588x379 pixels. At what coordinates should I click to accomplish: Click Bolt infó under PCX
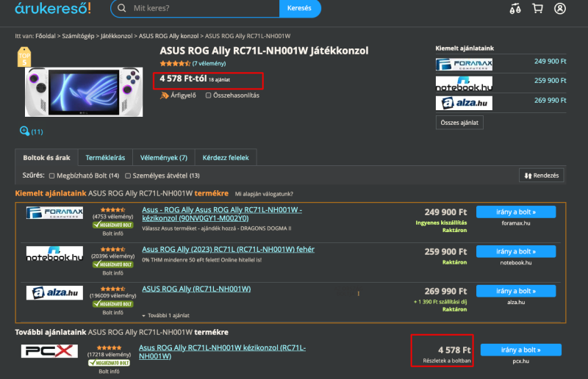click(109, 372)
